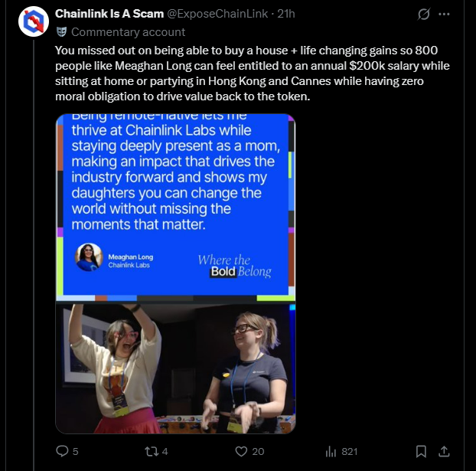Visit the @ExposeChainLink handle link
Screen dimensions: 476x471
point(217,14)
